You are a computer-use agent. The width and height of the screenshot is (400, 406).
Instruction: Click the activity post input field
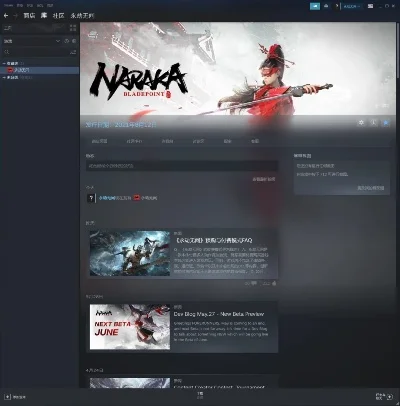tap(182, 166)
